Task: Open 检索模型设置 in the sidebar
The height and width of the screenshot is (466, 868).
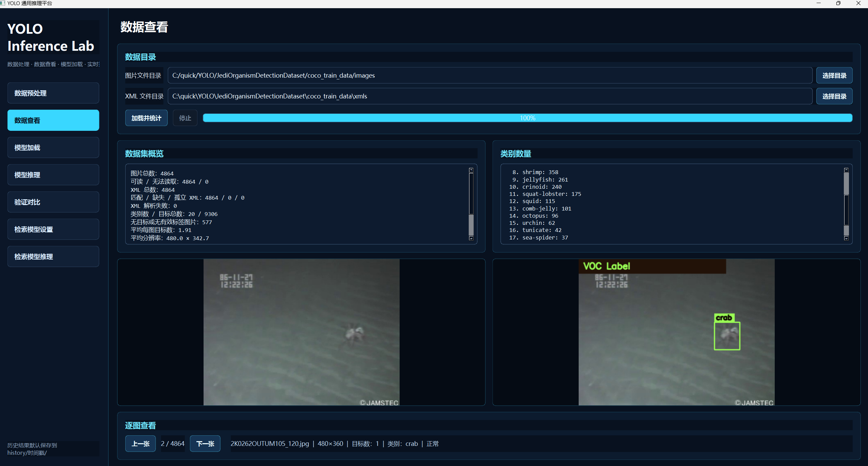Action: coord(53,229)
